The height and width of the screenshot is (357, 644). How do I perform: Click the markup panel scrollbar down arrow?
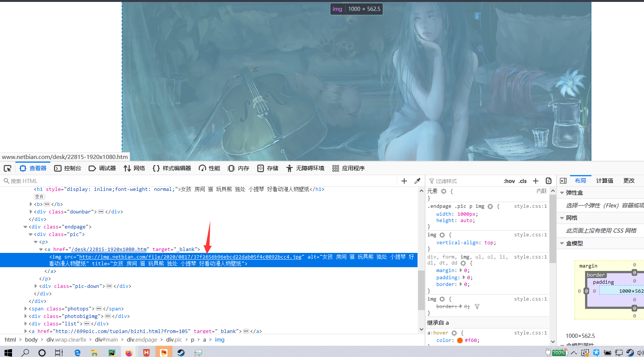pos(421,330)
